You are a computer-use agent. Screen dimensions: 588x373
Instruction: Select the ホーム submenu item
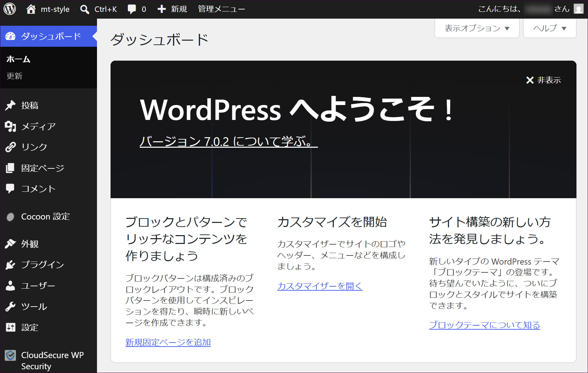pyautogui.click(x=18, y=59)
